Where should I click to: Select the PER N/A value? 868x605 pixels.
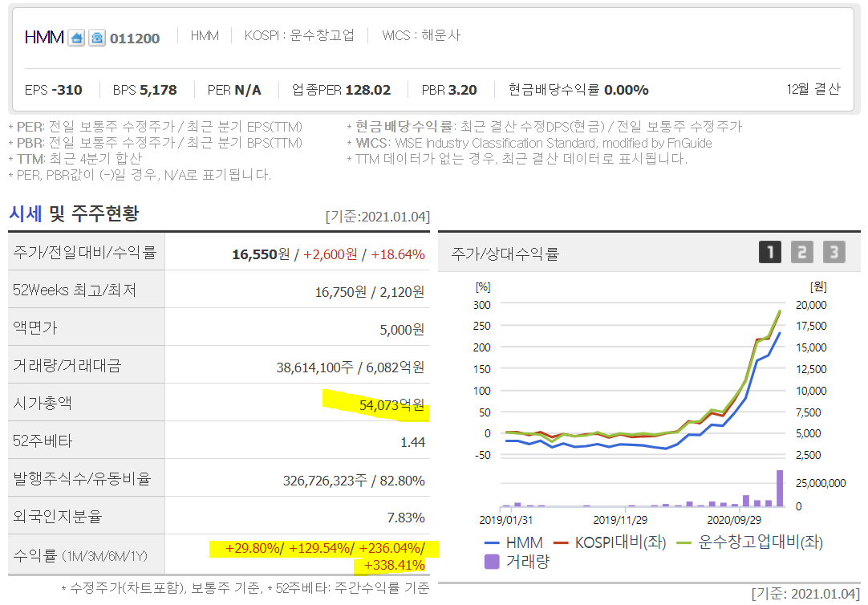234,90
